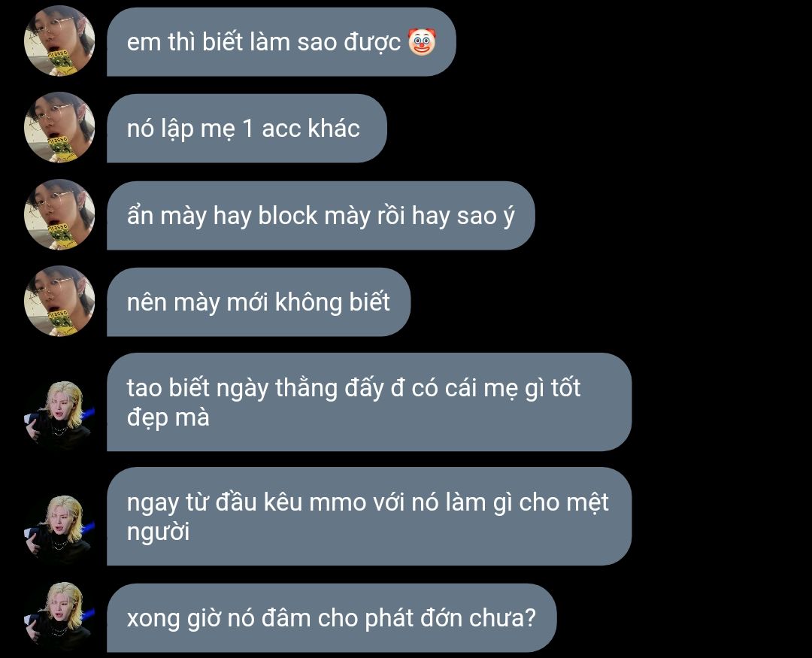Select message 'nên mày mới không biết'
This screenshot has height=658, width=812.
pyautogui.click(x=259, y=302)
